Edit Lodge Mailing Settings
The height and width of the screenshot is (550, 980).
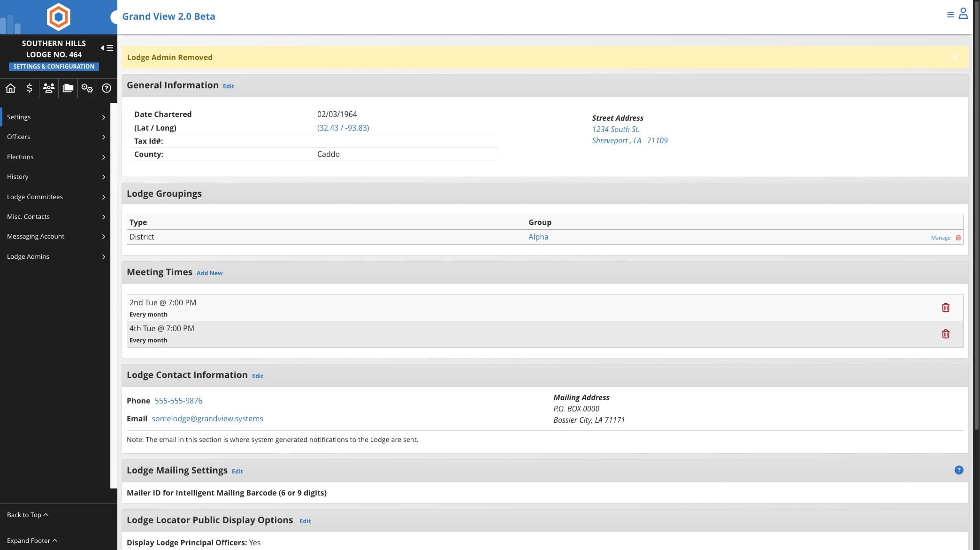point(237,472)
